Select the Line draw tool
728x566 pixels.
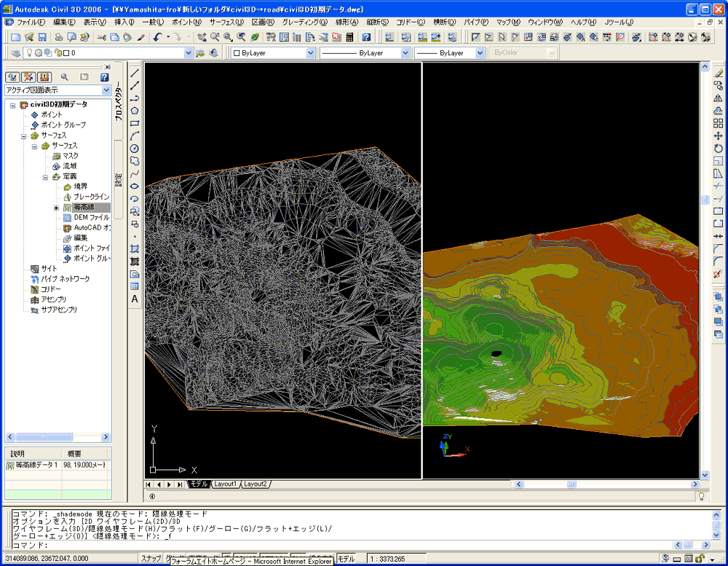(135, 73)
